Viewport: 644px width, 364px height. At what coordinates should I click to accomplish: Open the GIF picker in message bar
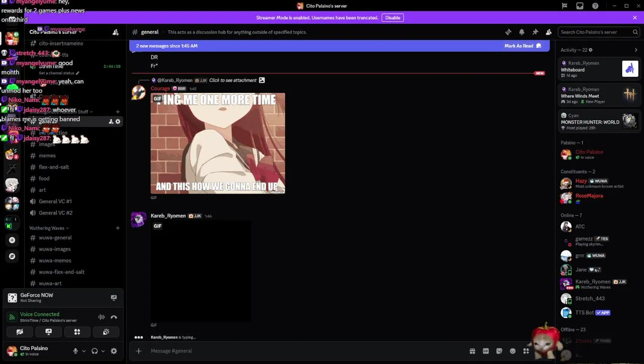[486, 351]
